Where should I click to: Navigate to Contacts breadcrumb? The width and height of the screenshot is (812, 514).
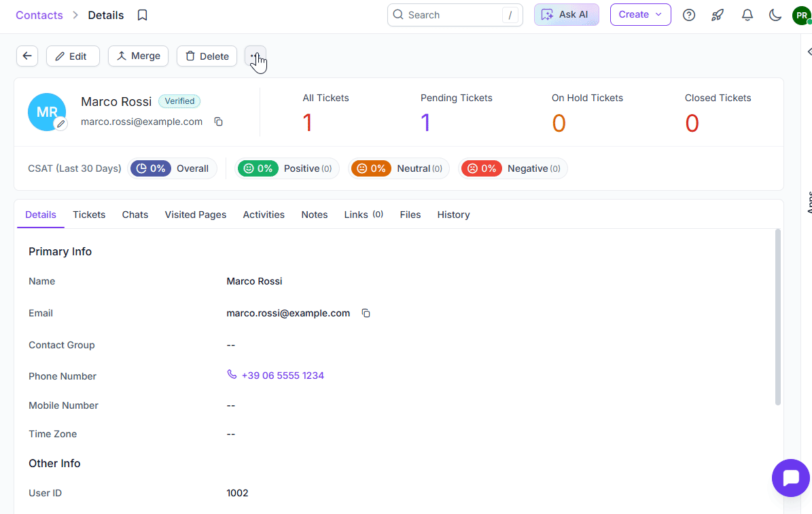coord(39,15)
